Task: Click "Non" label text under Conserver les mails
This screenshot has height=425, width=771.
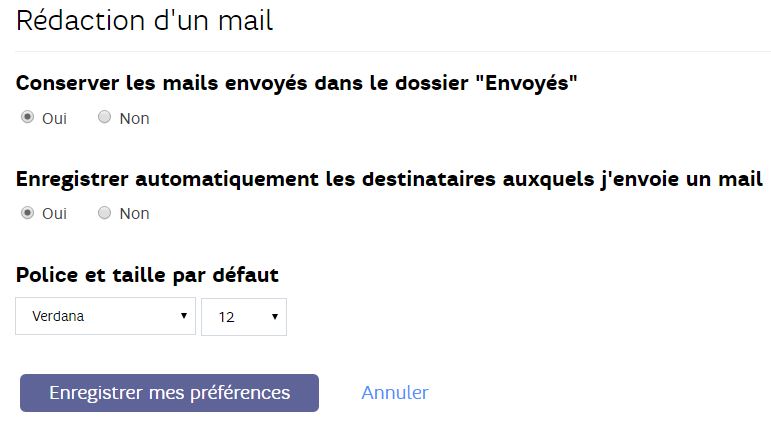Action: (x=134, y=119)
